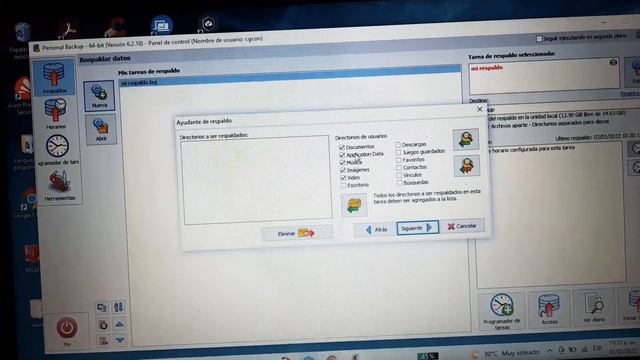Image resolution: width=640 pixels, height=360 pixels.
Task: Click the Cancelar button
Action: (462, 226)
